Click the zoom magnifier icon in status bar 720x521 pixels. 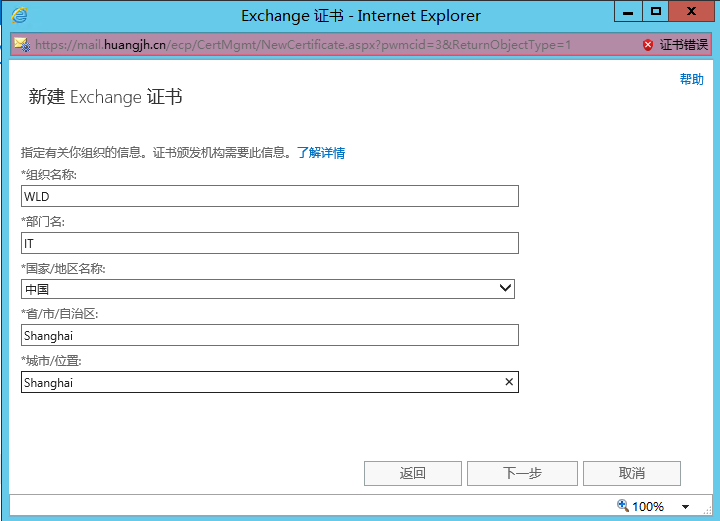623,505
